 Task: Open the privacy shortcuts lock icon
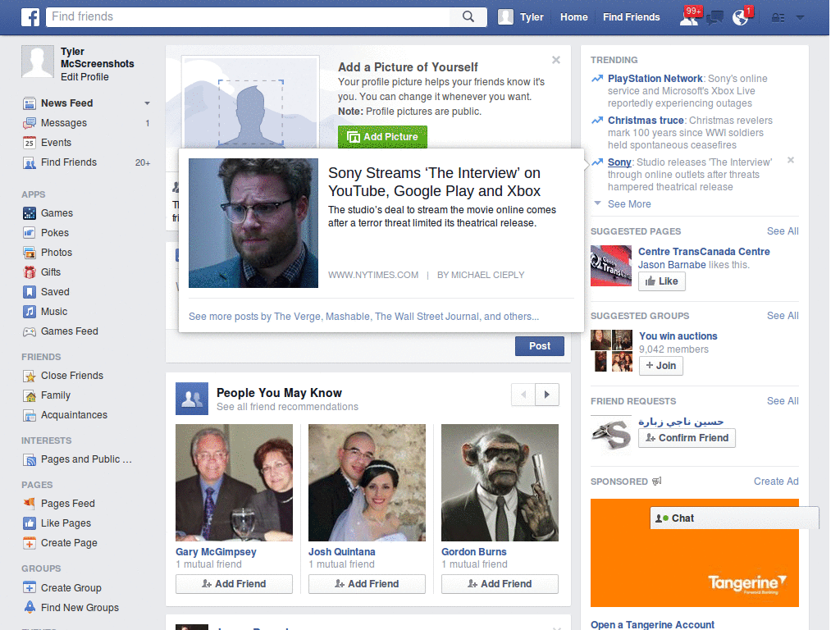pyautogui.click(x=778, y=18)
